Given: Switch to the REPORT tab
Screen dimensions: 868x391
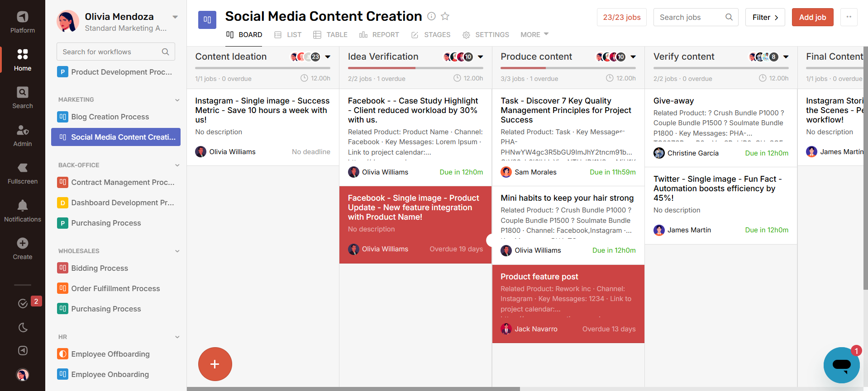Looking at the screenshot, I should (x=379, y=35).
